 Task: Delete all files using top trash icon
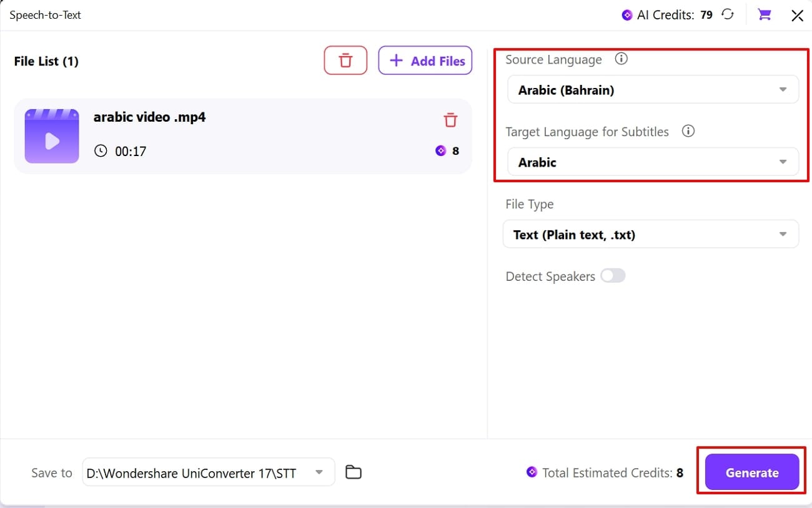point(345,60)
